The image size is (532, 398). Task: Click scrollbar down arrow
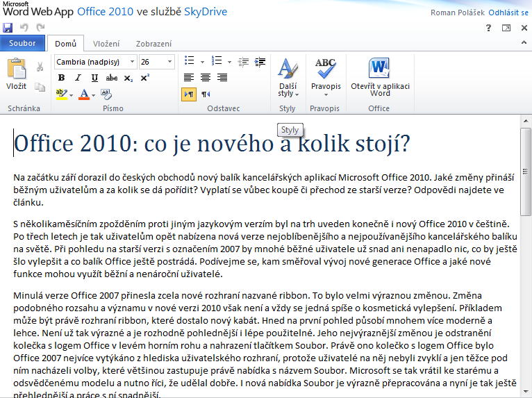[526, 392]
